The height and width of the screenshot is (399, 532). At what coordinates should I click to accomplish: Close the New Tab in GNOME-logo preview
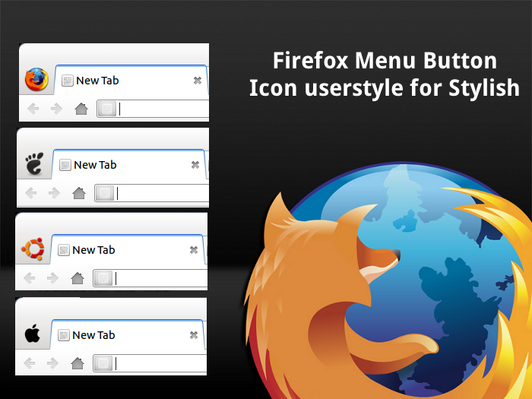[195, 165]
